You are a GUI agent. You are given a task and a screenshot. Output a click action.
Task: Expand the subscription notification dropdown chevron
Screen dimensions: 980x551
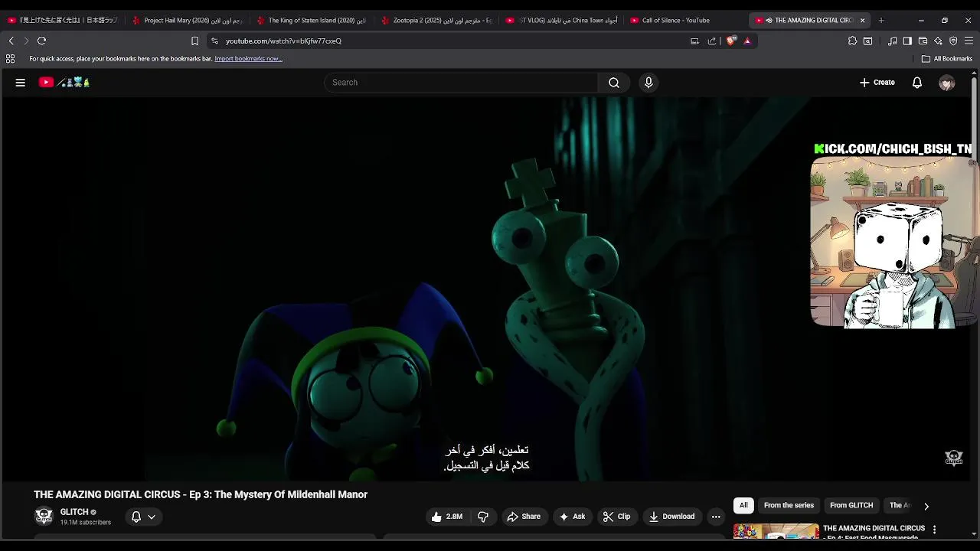pos(152,517)
